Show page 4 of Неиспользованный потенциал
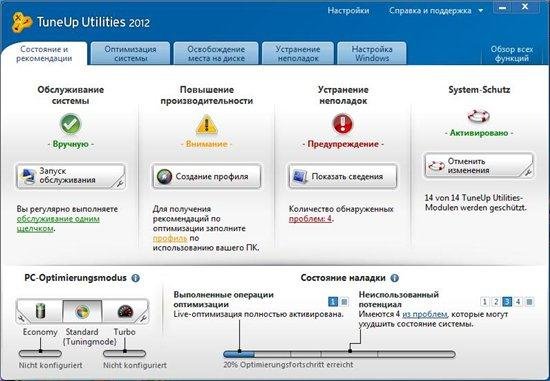This screenshot has width=550, height=381. point(518,301)
